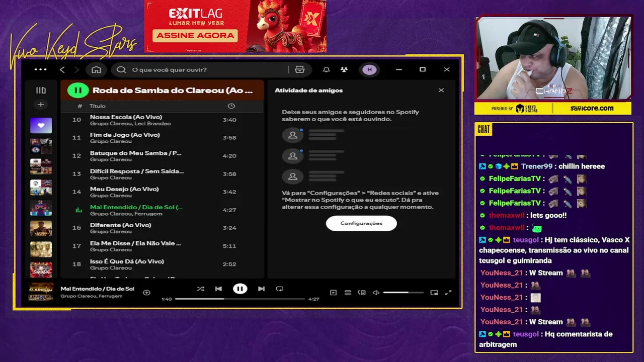Screen dimensions: 644x362
Task: Create playlist with the plus button
Action: point(41,105)
